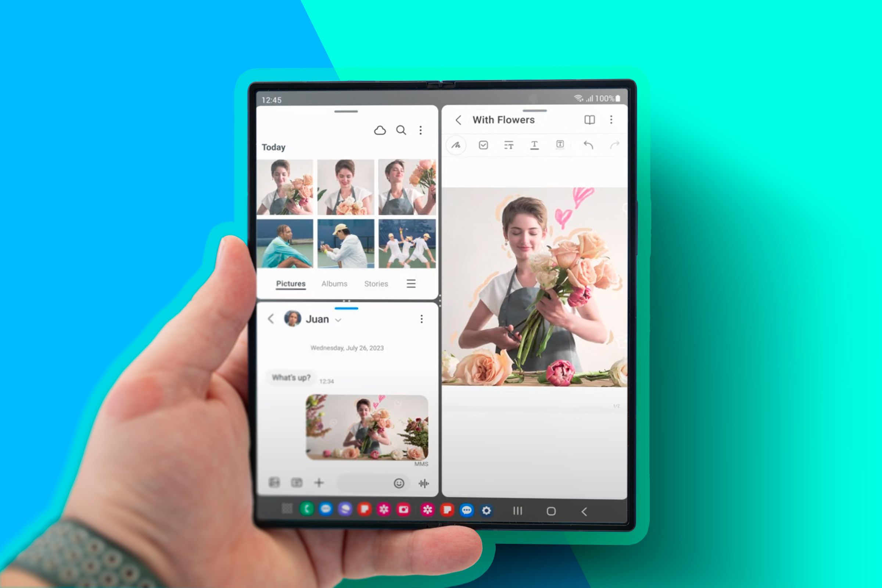
Task: Tap the hamburger menu in gallery pictures
Action: click(x=411, y=283)
